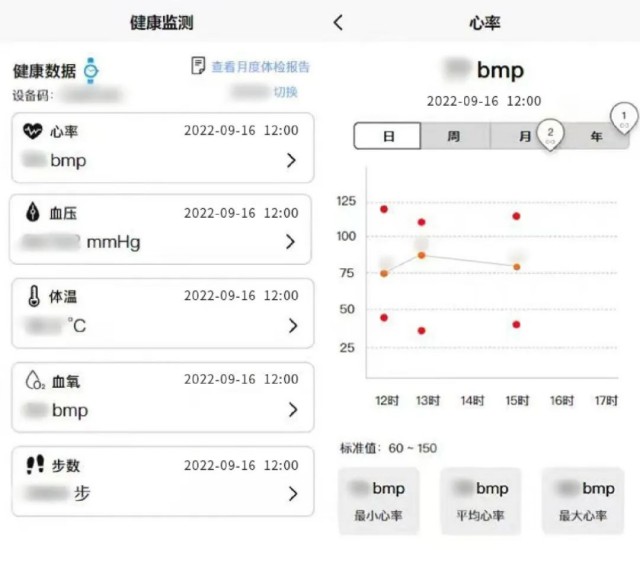Switch to the 周 tab
The height and width of the screenshot is (572, 640).
tap(454, 136)
